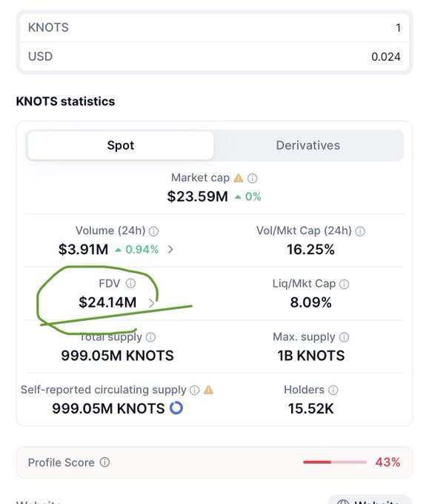Click the Market cap warning triangle icon
Image resolution: width=429 pixels, height=504 pixels.
click(x=239, y=178)
